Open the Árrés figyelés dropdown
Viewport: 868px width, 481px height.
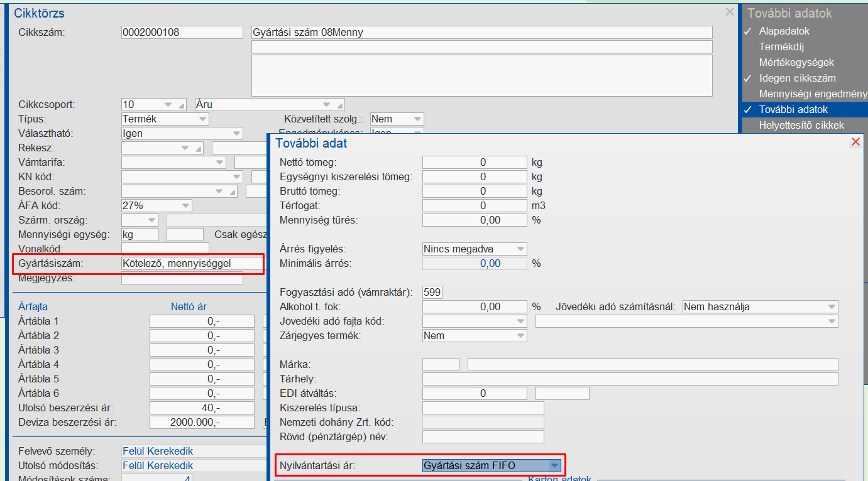click(x=520, y=249)
